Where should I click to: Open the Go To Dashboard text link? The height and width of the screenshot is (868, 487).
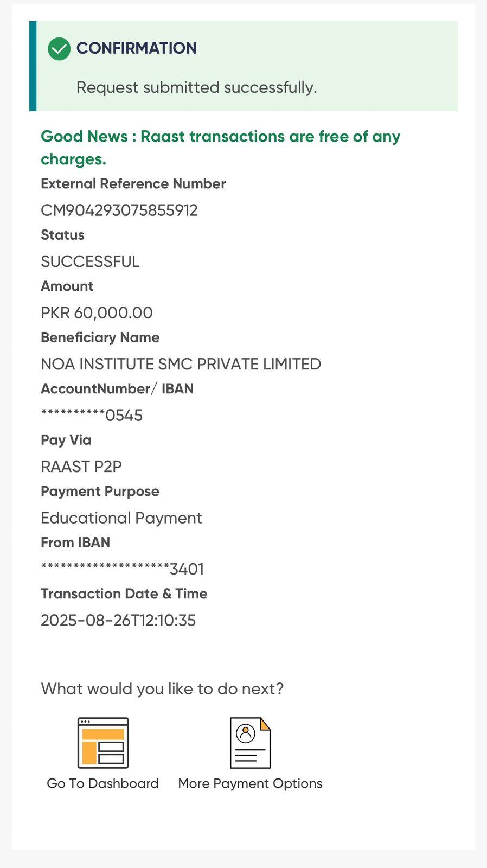(x=103, y=783)
